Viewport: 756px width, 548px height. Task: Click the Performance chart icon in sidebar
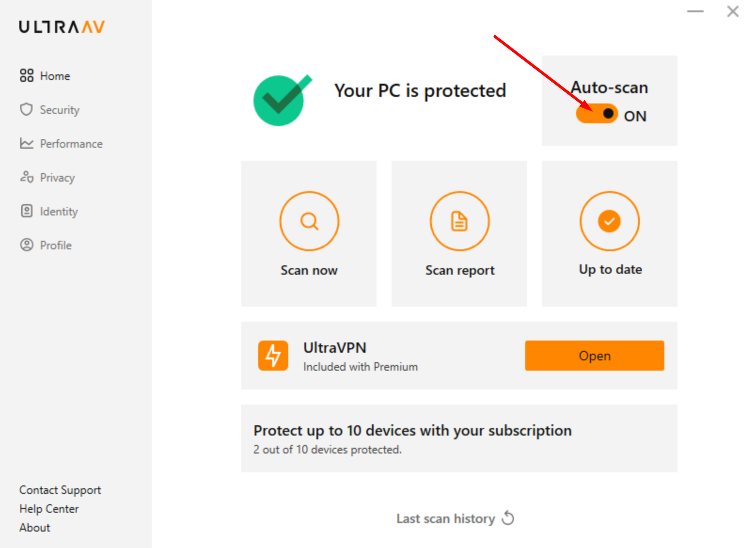[26, 143]
